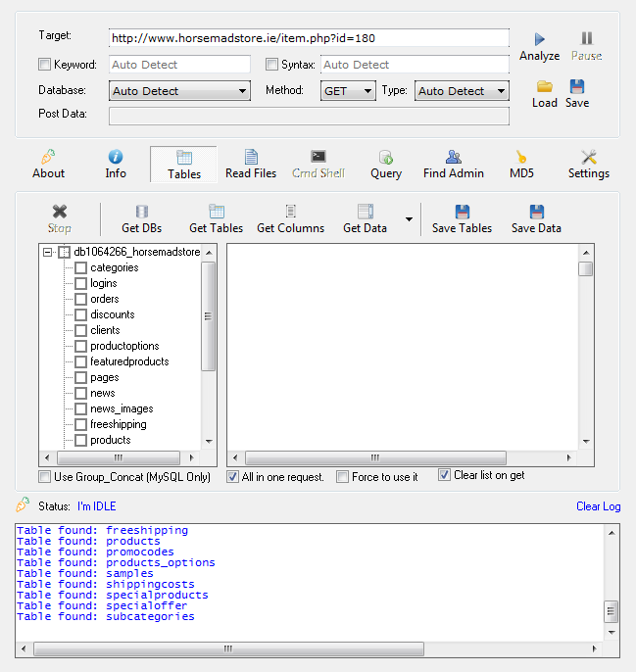Click the data pane horizontal scrollbar thumb

[x=375, y=457]
